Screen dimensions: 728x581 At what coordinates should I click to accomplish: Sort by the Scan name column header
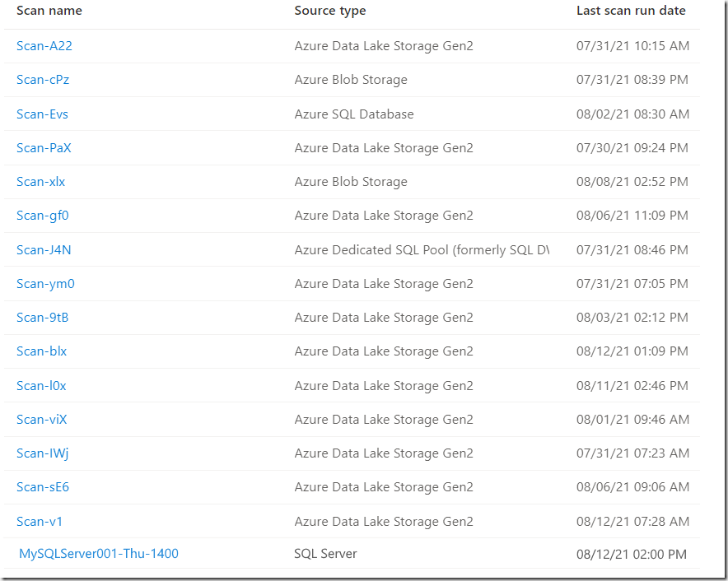point(49,12)
